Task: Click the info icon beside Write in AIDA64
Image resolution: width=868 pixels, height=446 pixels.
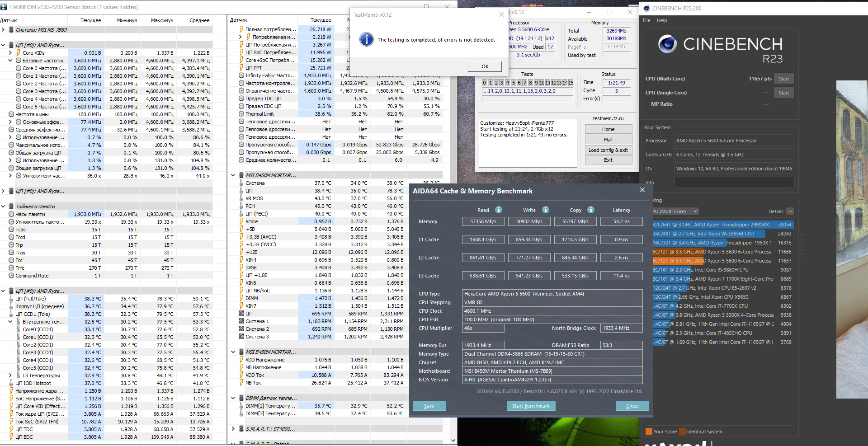Action: (546, 210)
